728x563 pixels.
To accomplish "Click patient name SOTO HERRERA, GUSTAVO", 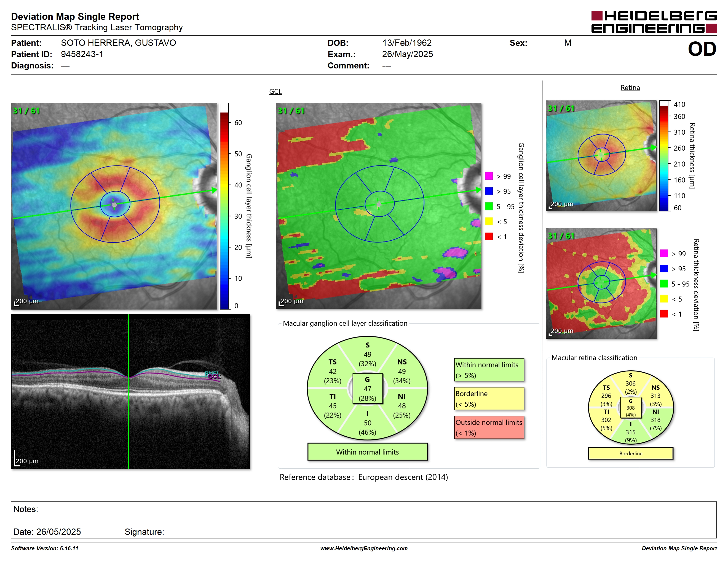I will (118, 43).
